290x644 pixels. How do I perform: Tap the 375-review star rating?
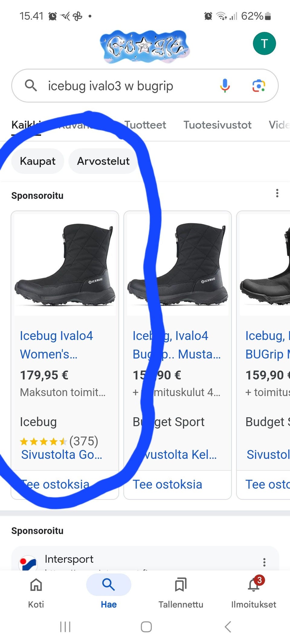(x=59, y=441)
